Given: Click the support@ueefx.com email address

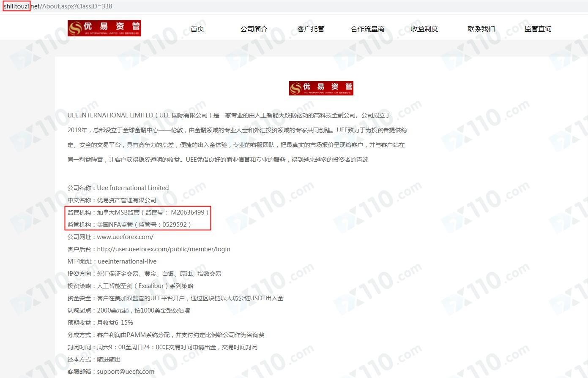Looking at the screenshot, I should pos(126,372).
